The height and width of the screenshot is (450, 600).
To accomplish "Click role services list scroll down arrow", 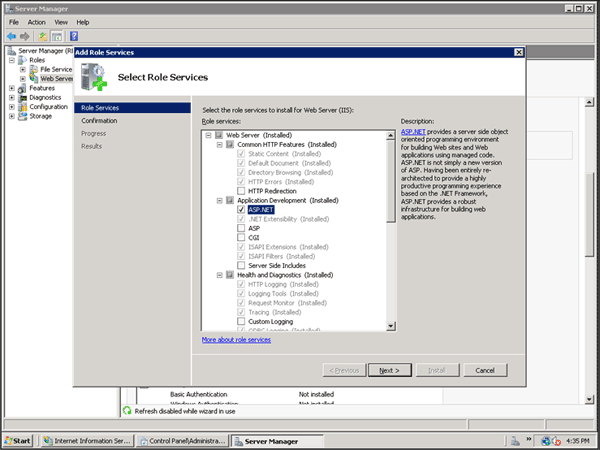I will click(x=391, y=326).
